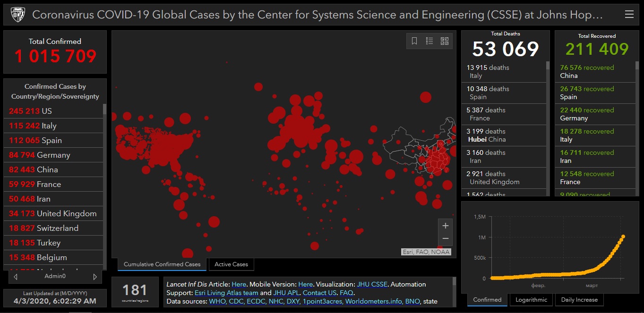644x313 pixels.
Task: Switch to the Active Cases tab
Action: (x=231, y=264)
